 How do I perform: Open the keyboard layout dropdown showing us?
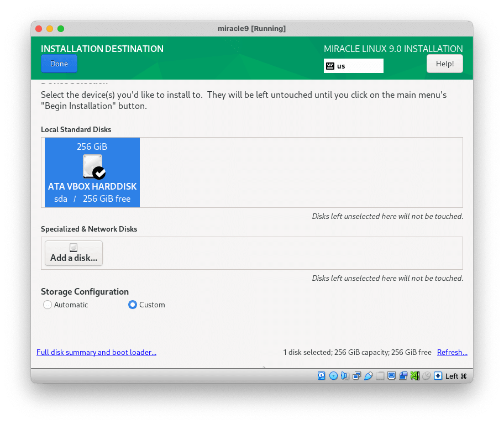click(354, 66)
